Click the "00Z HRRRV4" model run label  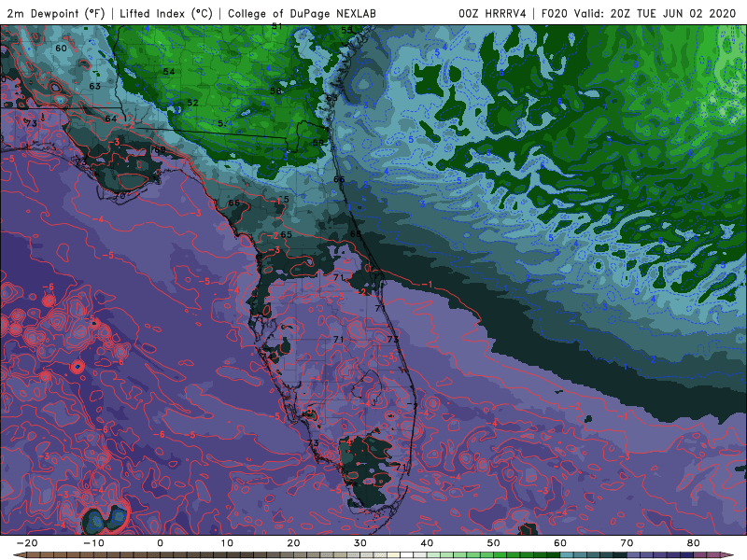coord(492,13)
